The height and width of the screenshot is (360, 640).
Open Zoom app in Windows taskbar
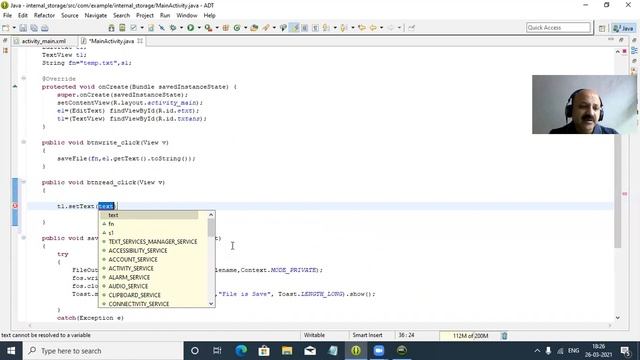tap(379, 351)
